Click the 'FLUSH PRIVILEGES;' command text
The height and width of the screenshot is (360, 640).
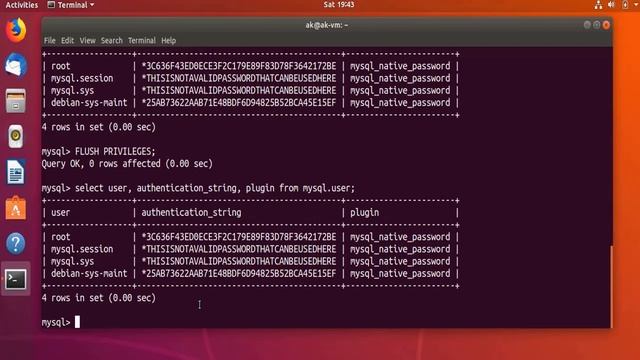115,151
